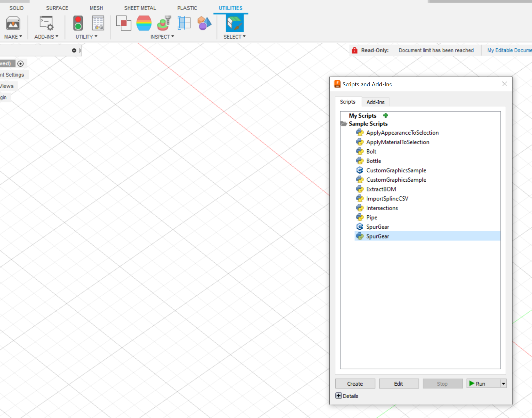Collapse the Sample Scripts folder
This screenshot has height=418, width=532.
[344, 124]
